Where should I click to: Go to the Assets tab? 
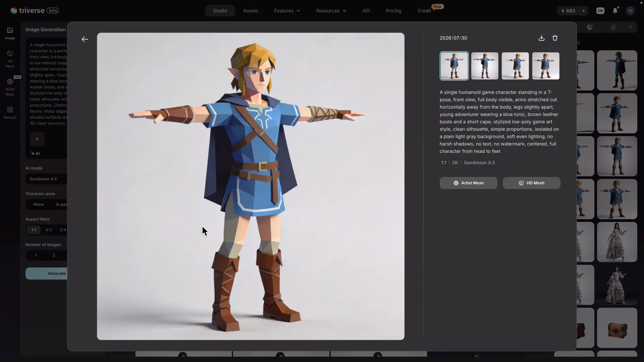pyautogui.click(x=251, y=11)
